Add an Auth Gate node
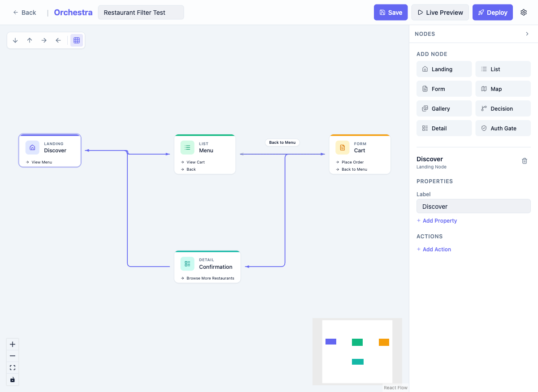This screenshot has height=392, width=538. pyautogui.click(x=503, y=128)
